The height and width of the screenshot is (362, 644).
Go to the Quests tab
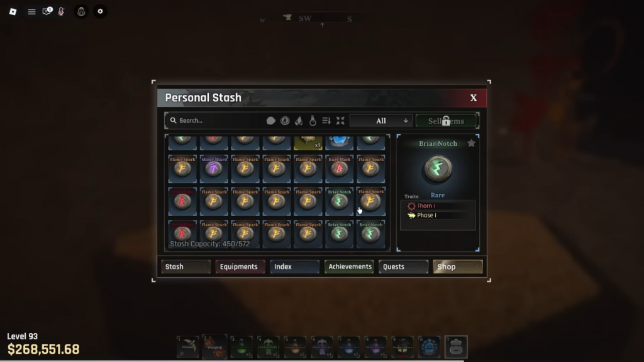pos(403,266)
